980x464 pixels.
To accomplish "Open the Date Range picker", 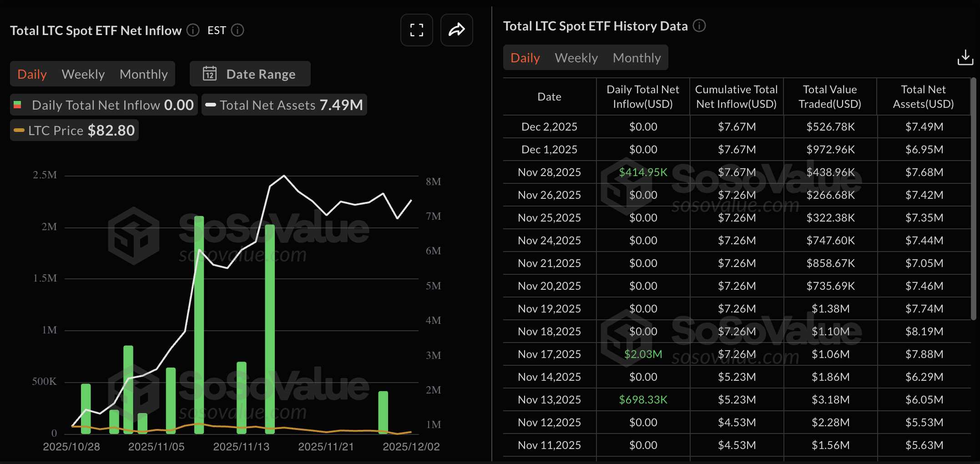I will (x=260, y=74).
